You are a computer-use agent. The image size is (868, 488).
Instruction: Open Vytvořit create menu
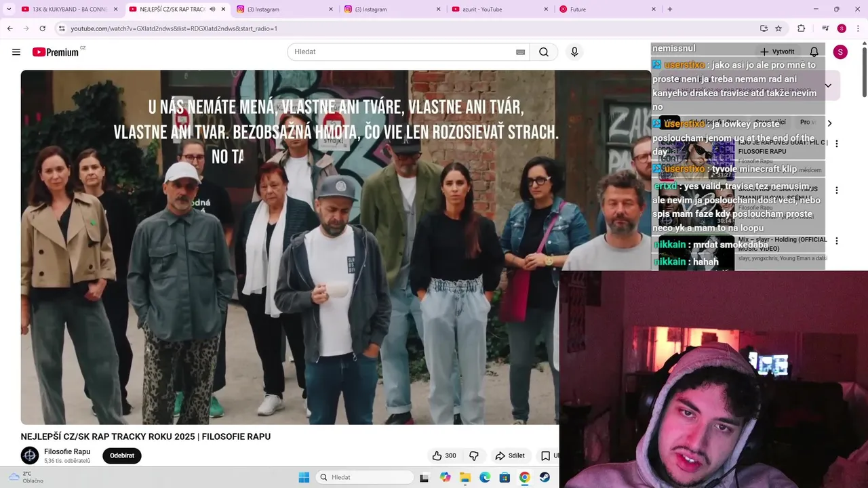(x=777, y=52)
